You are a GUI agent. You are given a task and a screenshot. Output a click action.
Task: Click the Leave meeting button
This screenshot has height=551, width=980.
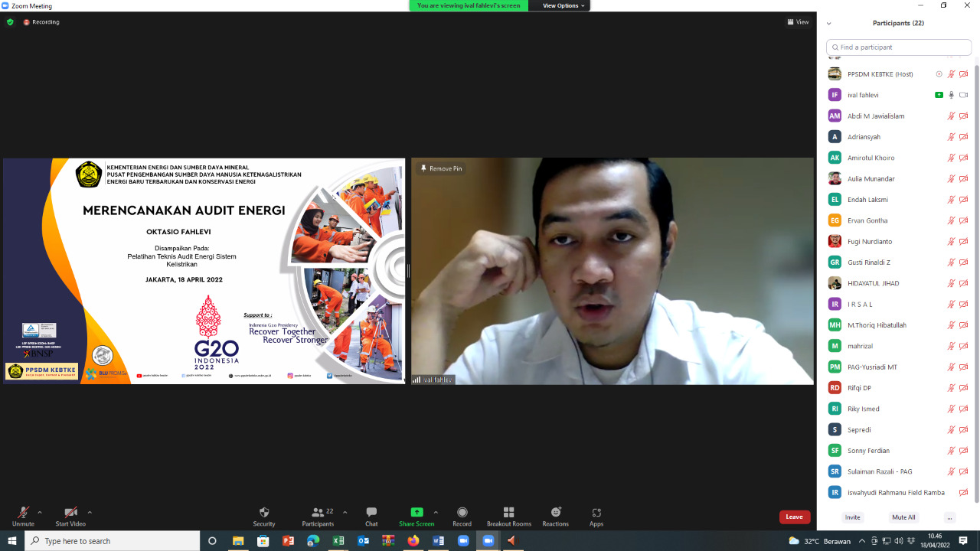pos(795,517)
